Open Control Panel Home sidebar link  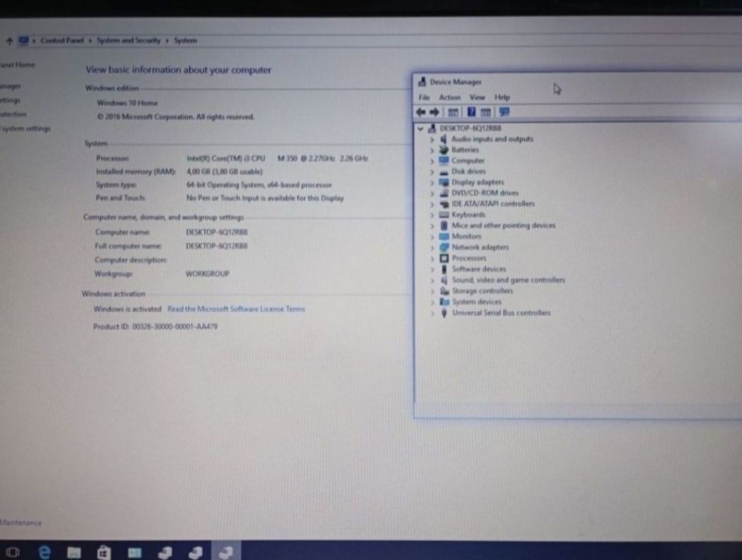click(17, 65)
